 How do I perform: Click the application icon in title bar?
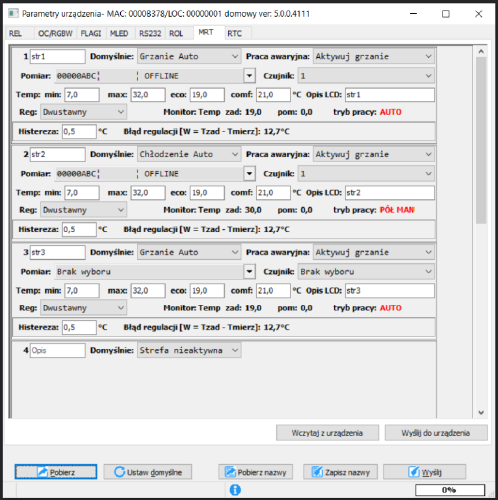(13, 14)
